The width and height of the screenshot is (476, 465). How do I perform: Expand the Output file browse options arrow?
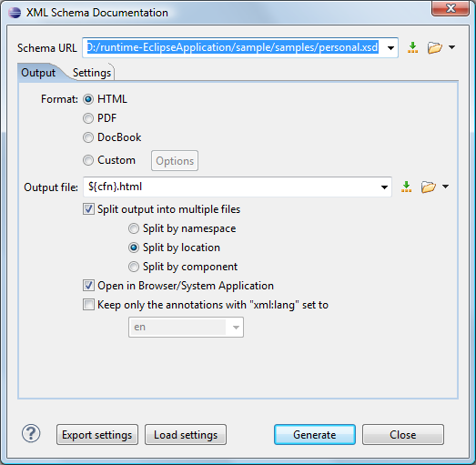pyautogui.click(x=445, y=187)
